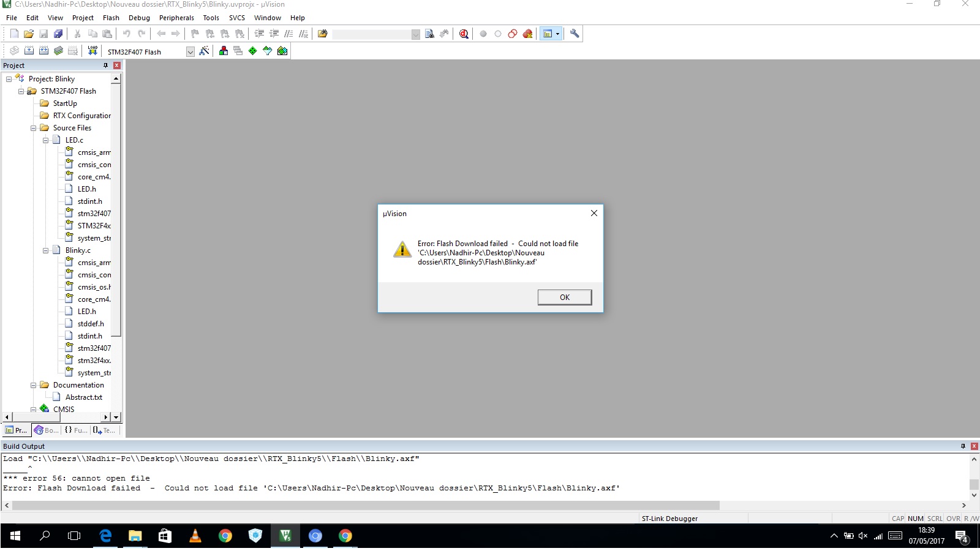This screenshot has width=980, height=551.
Task: Collapse the Source Files folder
Action: tap(34, 128)
